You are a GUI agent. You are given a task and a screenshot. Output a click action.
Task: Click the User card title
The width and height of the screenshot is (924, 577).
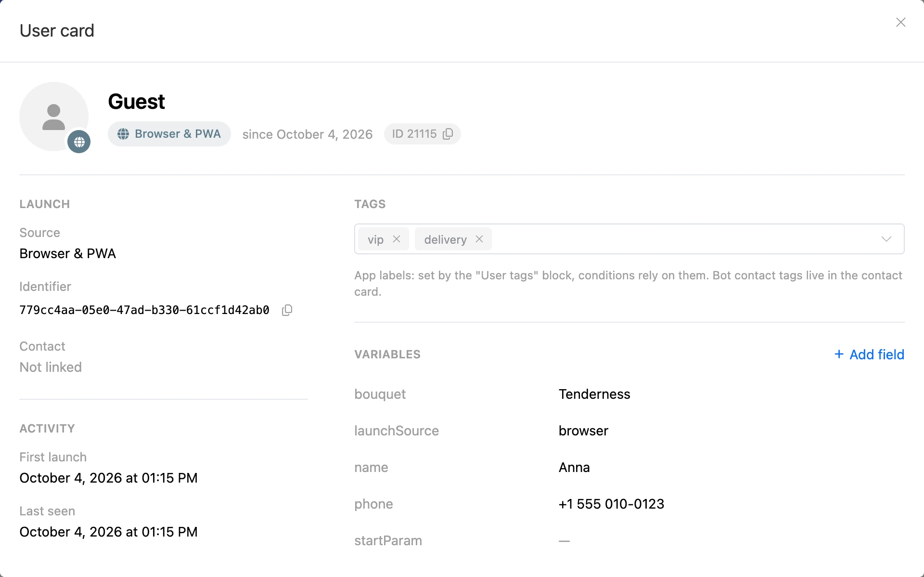pos(57,31)
